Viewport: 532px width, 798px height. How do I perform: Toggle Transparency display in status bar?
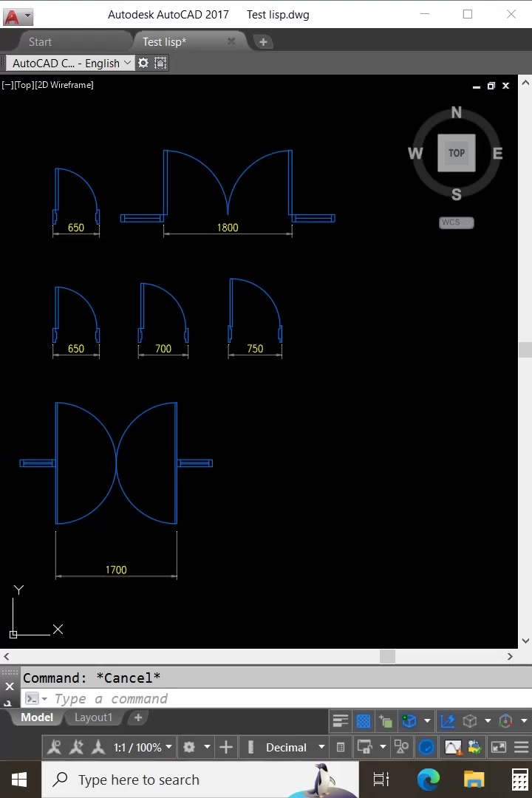pos(364,720)
